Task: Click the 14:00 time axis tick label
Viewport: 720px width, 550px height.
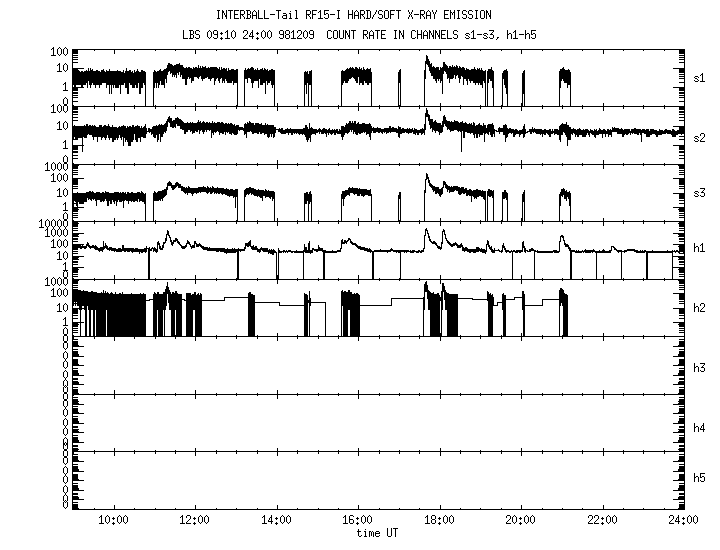Action: pos(276,520)
